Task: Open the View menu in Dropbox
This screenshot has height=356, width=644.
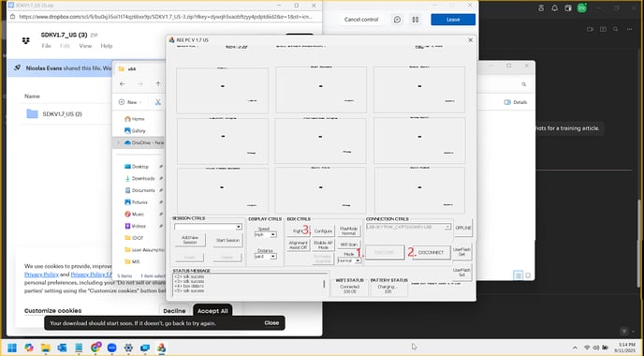Action: click(85, 46)
